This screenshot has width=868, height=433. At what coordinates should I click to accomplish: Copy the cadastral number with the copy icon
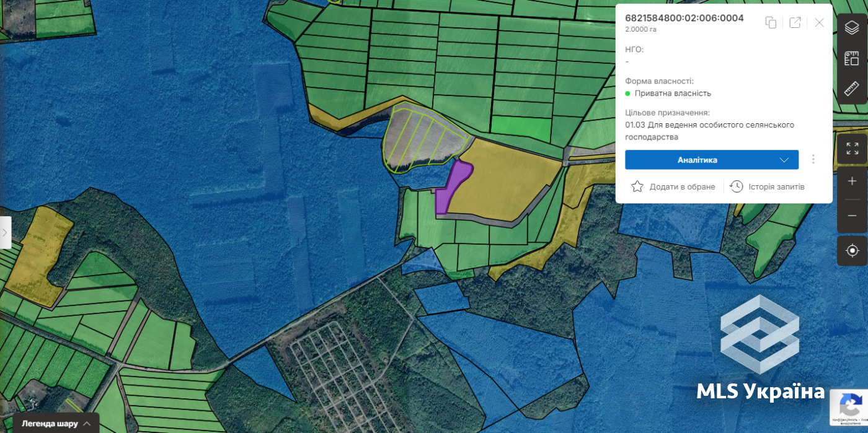(x=771, y=22)
